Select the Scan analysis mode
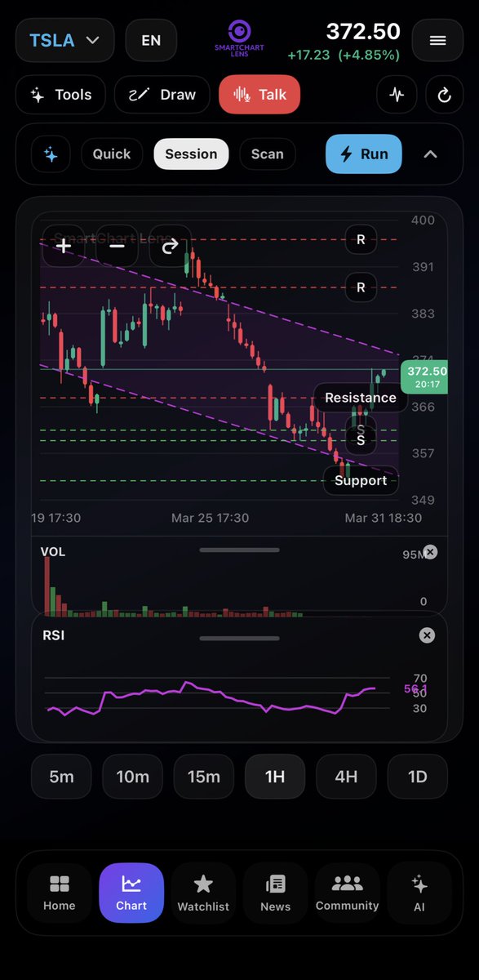The width and height of the screenshot is (479, 980). (268, 154)
